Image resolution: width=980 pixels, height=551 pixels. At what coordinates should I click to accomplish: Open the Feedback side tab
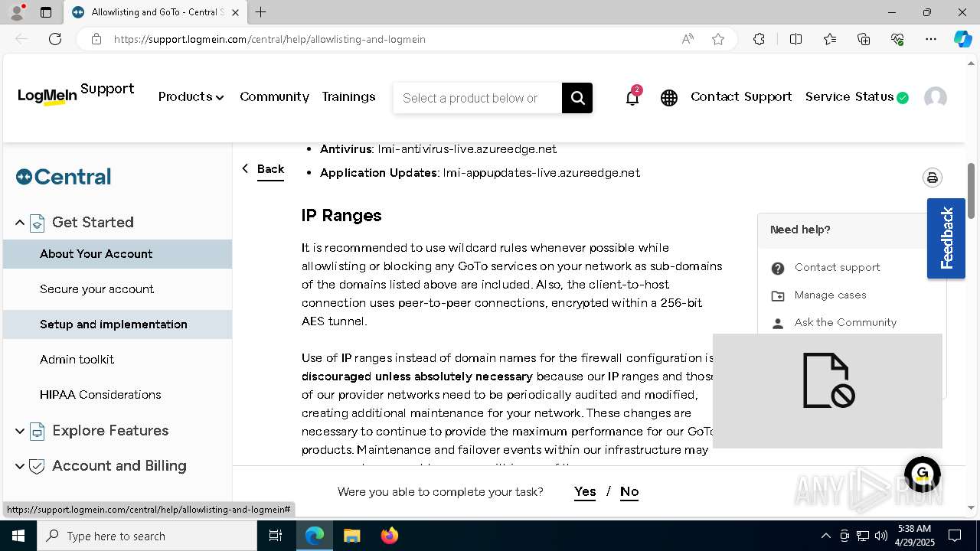[946, 238]
